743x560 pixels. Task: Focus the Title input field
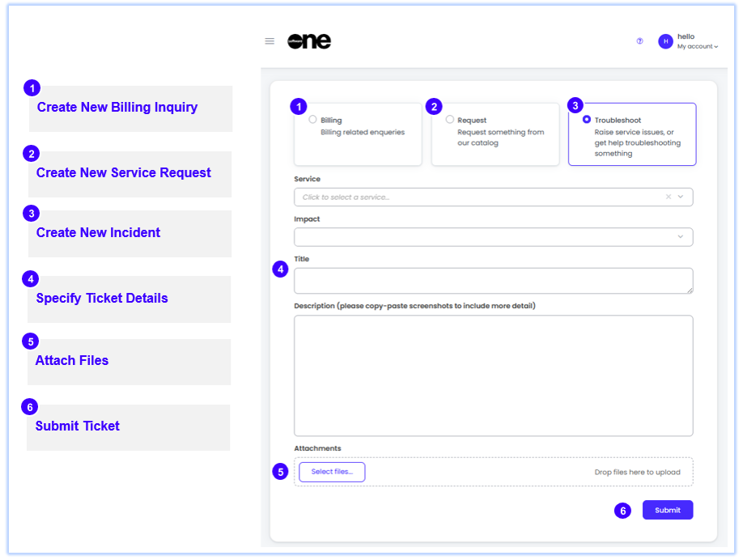click(x=493, y=280)
